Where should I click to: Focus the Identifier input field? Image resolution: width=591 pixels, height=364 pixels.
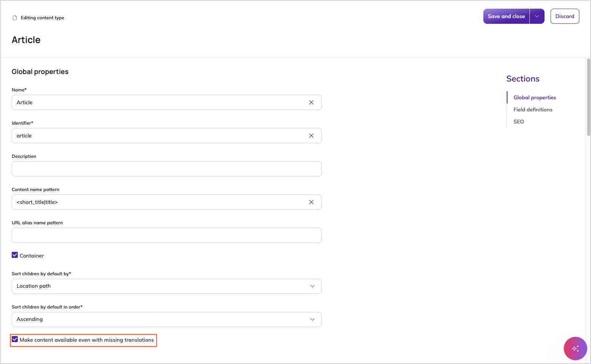pos(167,136)
